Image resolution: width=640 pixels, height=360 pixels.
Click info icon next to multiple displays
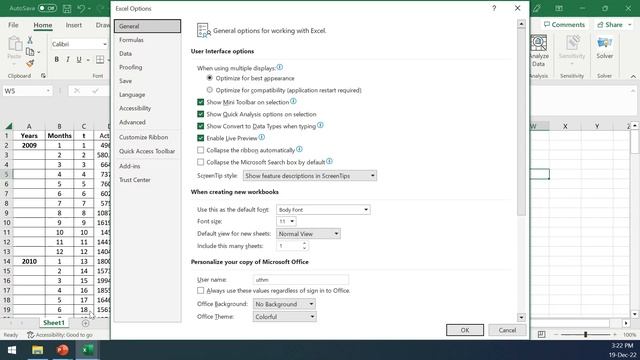click(280, 67)
